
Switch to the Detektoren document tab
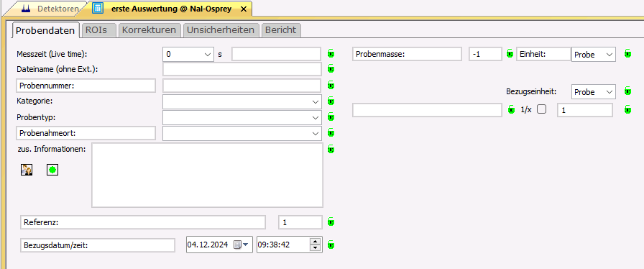point(50,8)
